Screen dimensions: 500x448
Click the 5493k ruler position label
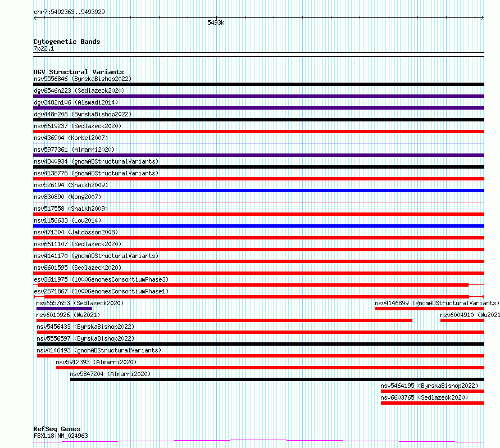216,22
